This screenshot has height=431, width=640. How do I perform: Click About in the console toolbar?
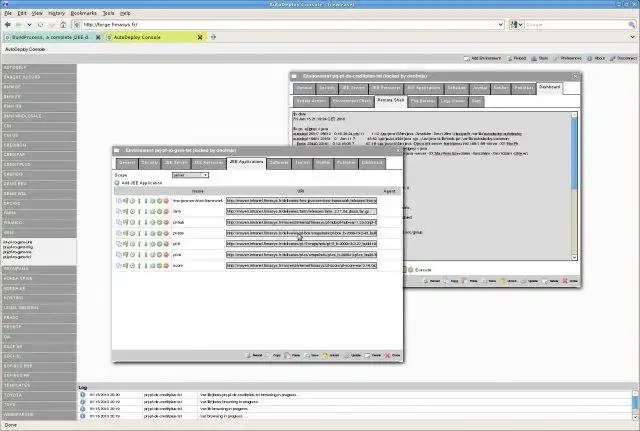[596, 58]
